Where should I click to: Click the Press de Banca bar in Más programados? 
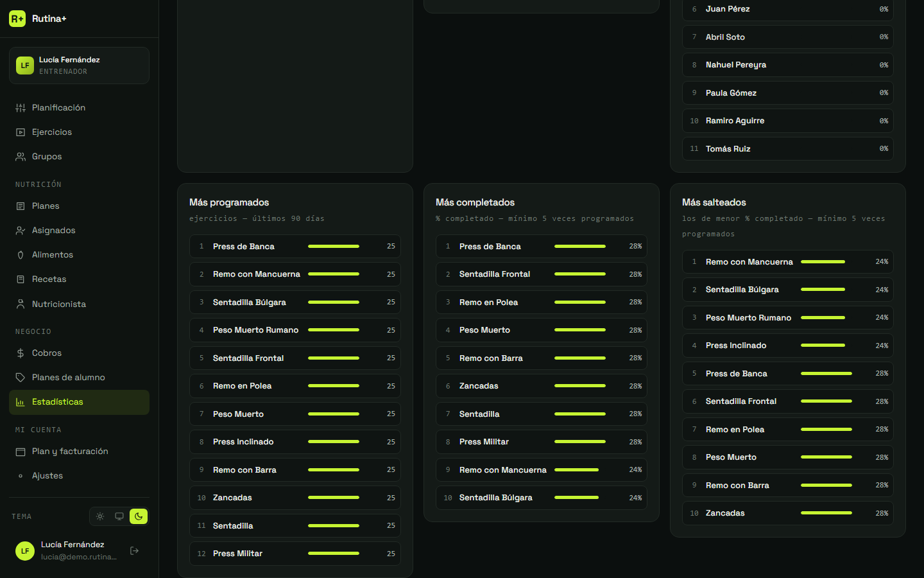[334, 247]
